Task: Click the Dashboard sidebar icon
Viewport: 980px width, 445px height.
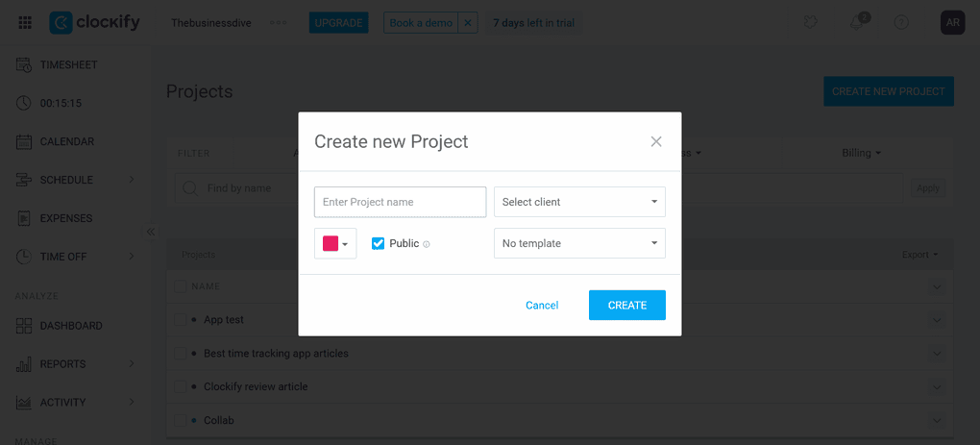Action: pos(24,326)
